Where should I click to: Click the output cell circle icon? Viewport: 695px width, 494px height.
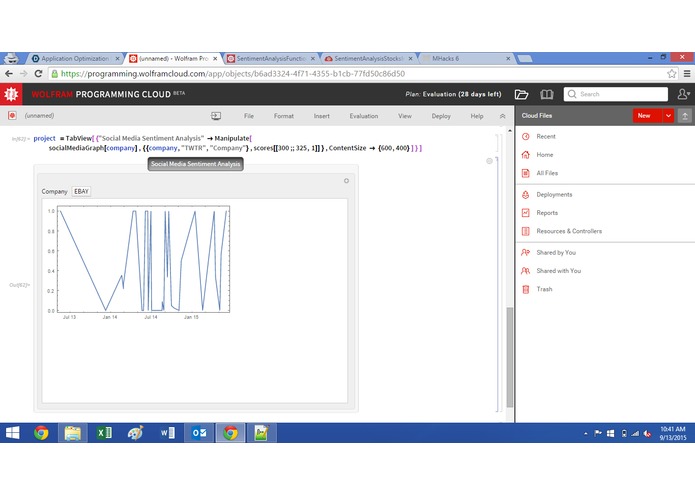[x=489, y=161]
